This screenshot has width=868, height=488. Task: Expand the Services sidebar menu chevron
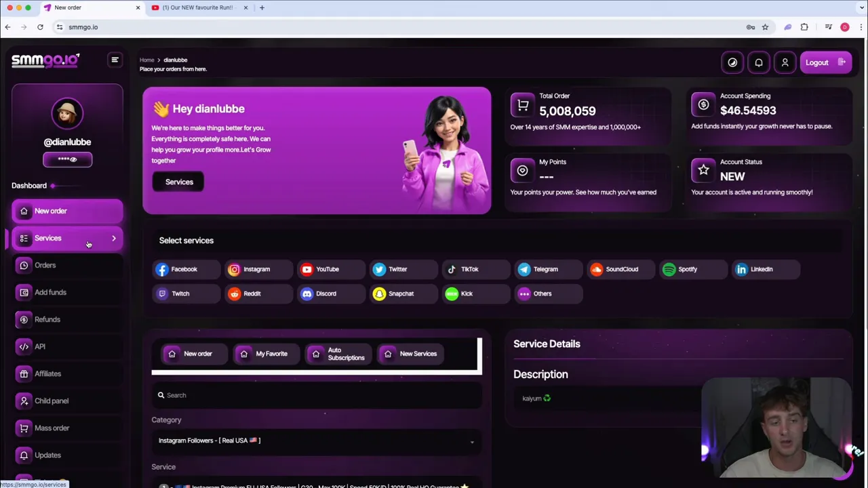(113, 238)
